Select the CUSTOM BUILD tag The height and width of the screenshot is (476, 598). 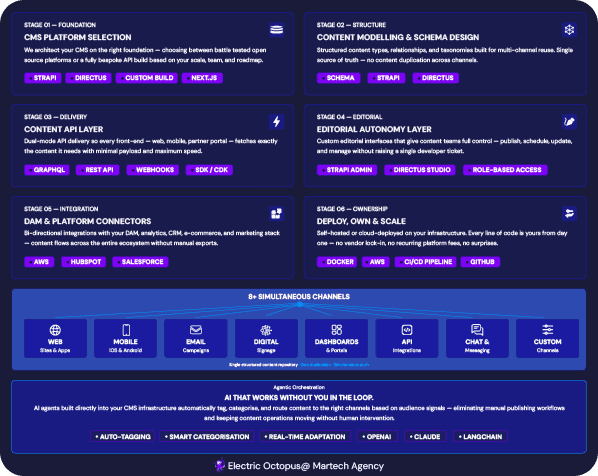click(147, 78)
